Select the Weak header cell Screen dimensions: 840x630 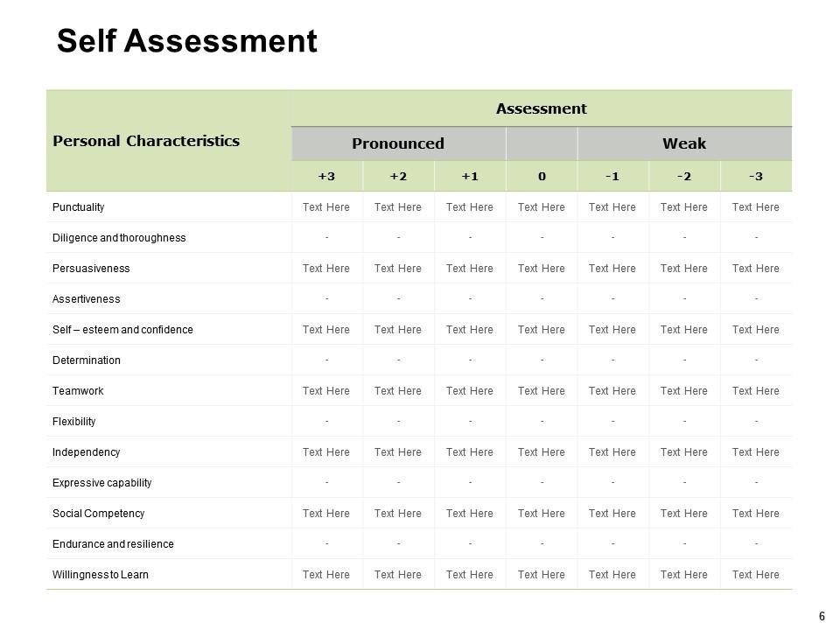pos(684,143)
